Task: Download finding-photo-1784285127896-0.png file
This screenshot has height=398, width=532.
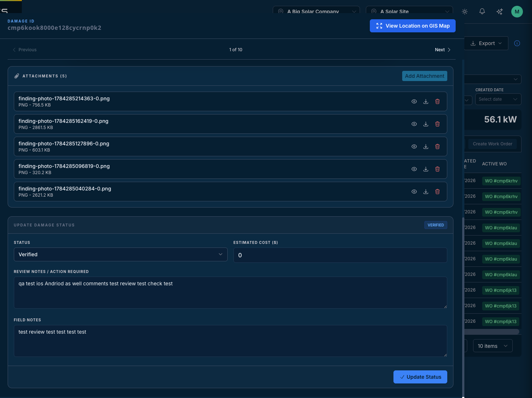Action: pyautogui.click(x=426, y=146)
